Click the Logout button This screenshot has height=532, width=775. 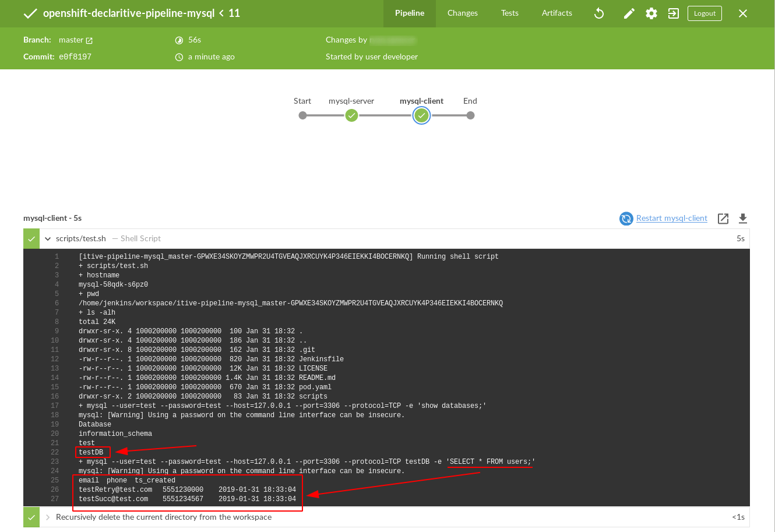704,13
